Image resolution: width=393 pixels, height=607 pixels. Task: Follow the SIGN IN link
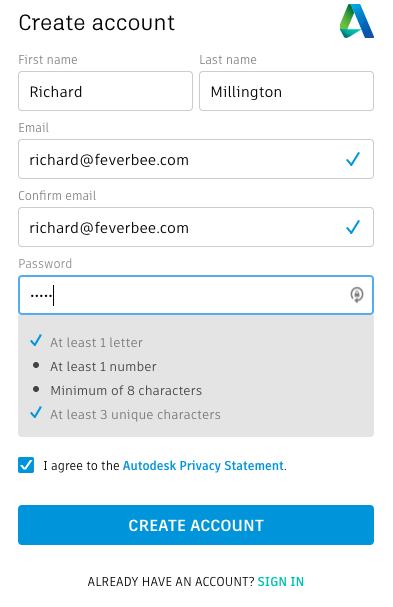[281, 581]
